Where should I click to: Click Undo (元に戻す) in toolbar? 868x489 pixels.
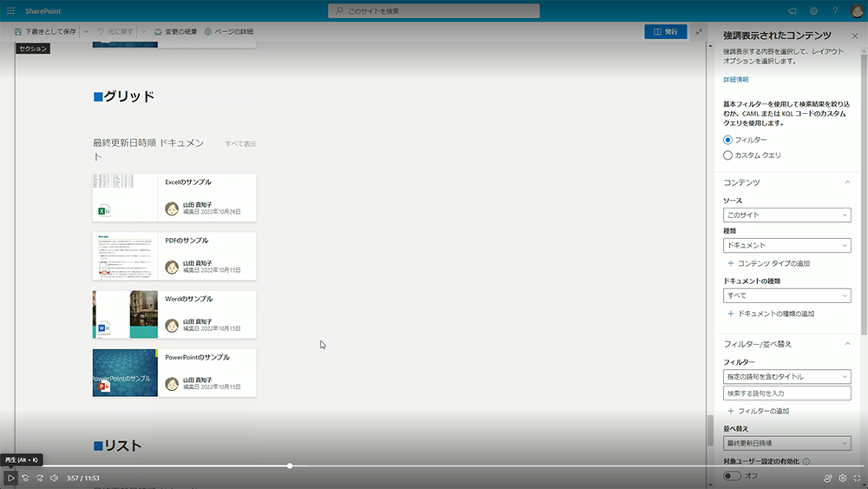point(115,31)
